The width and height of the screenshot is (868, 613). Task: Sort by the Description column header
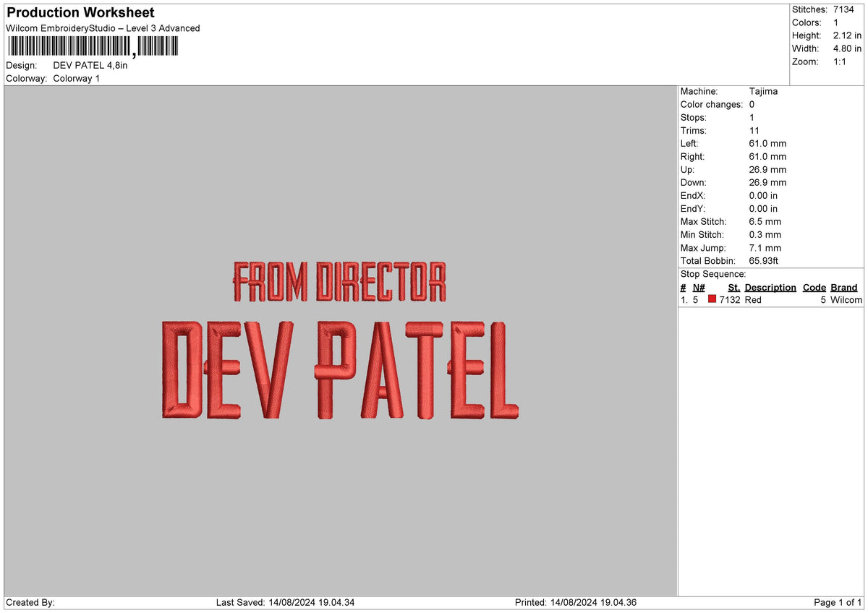coord(770,287)
